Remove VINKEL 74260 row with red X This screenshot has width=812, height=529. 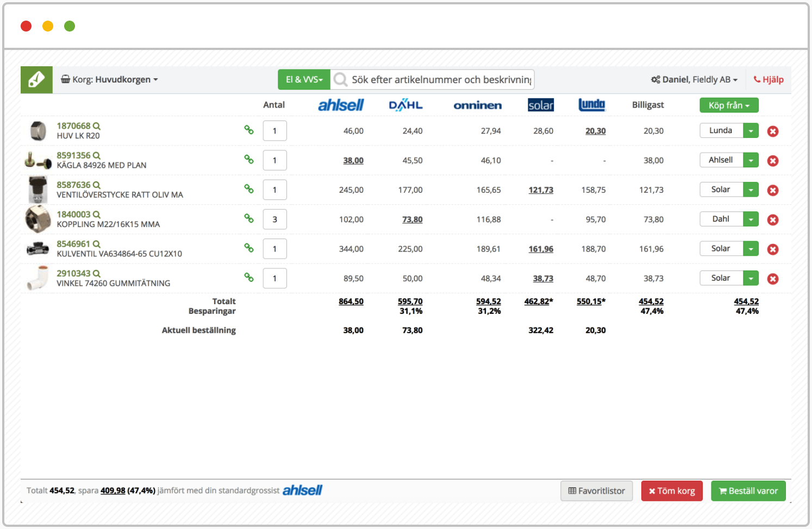(773, 279)
